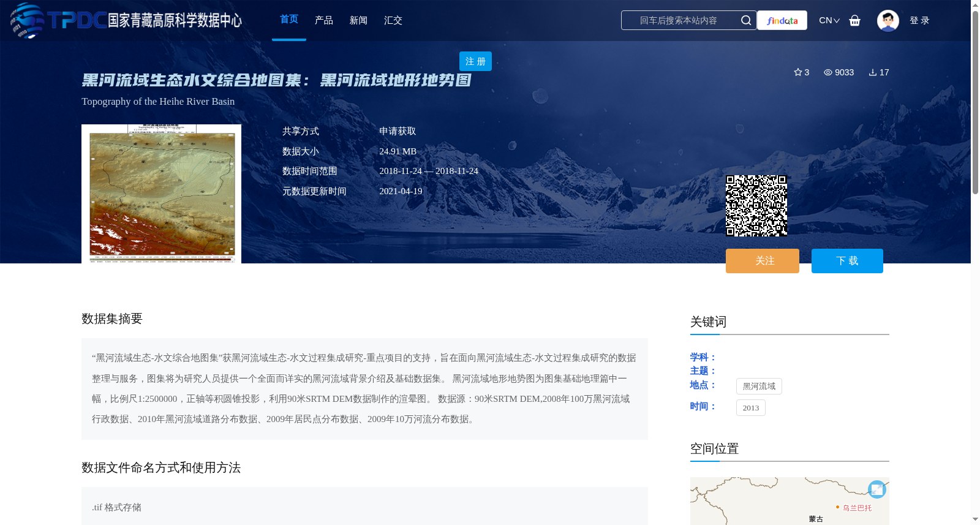Image resolution: width=980 pixels, height=525 pixels.
Task: Click the download count icon
Action: [873, 72]
